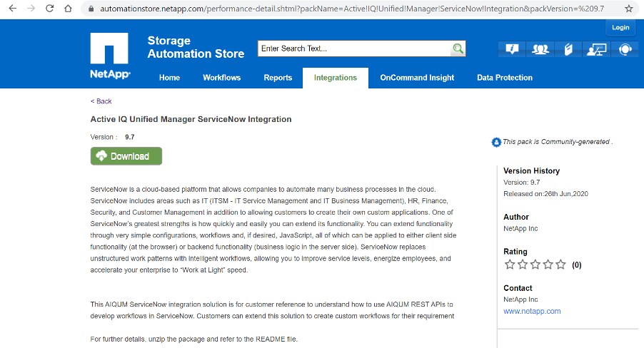Select the Reports tab
644x348 pixels.
[278, 78]
